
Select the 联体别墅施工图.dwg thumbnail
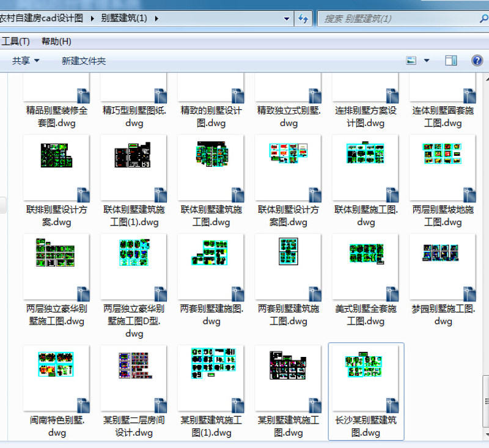click(366, 167)
